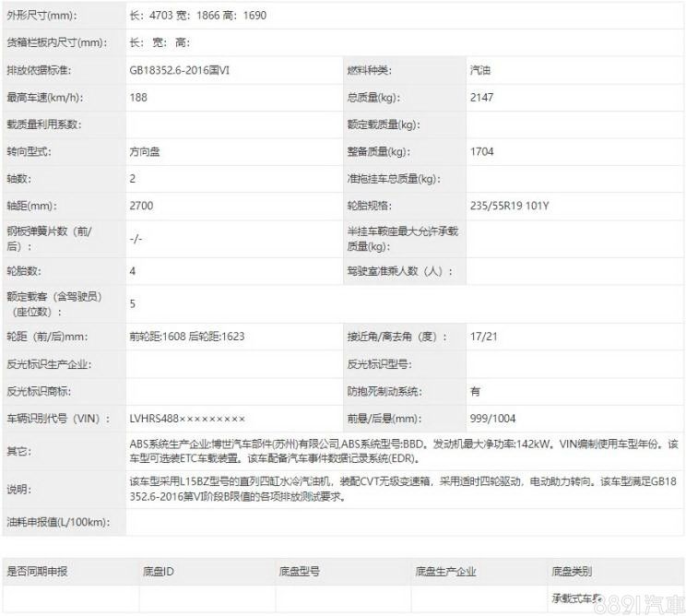Screen dimensions: 686x616
Task: Click the max speed value 188
Action: [x=138, y=98]
